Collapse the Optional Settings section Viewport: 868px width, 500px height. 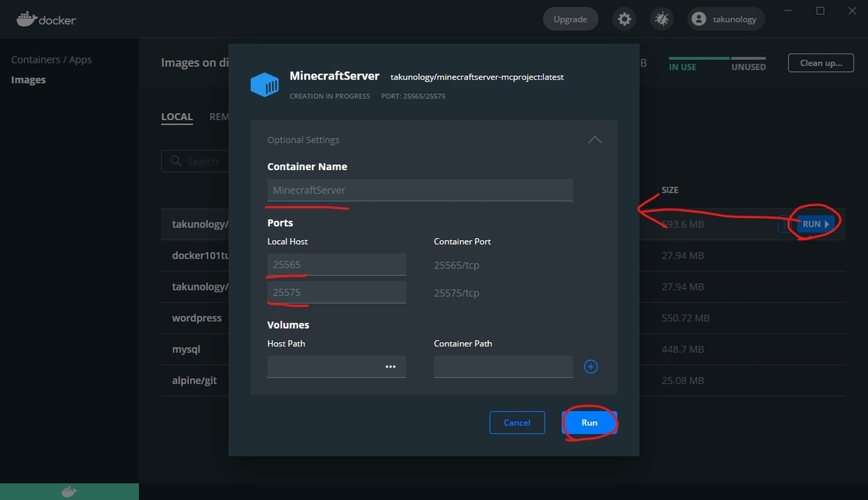tap(595, 140)
